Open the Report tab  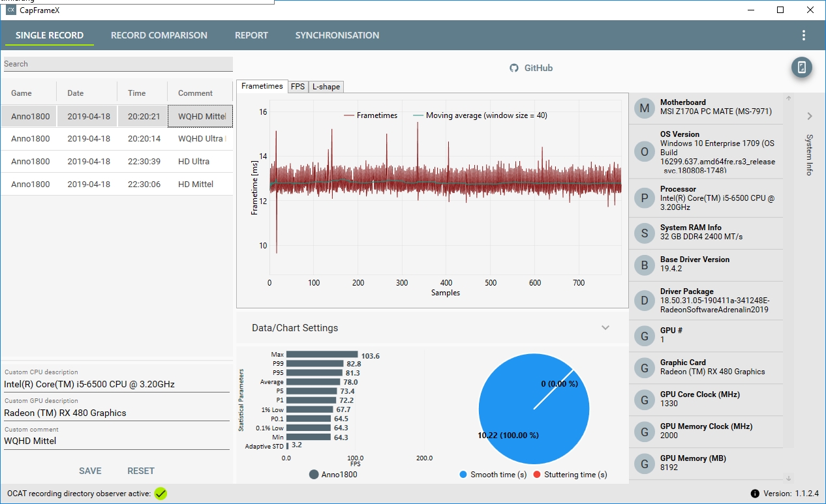pos(251,35)
